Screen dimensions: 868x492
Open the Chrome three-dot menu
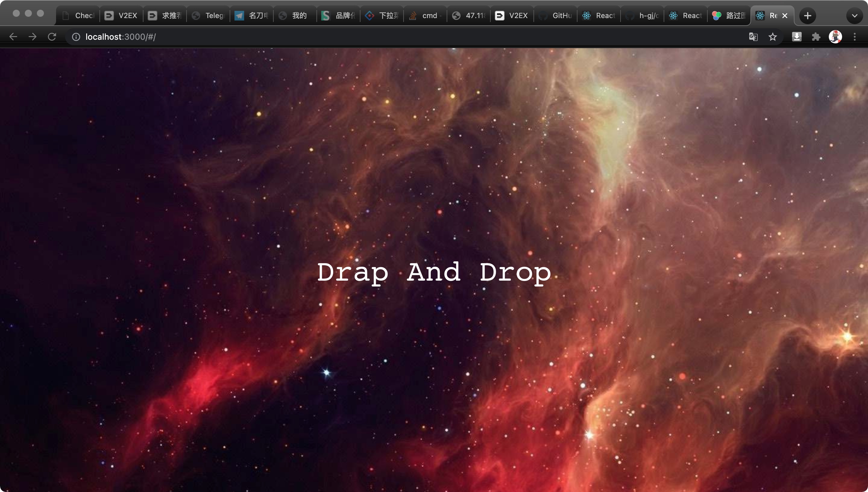855,36
